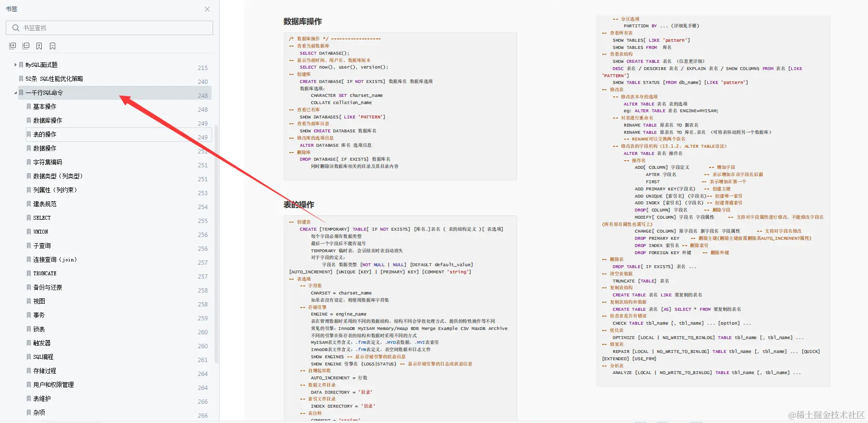Screen dimensions: 868x423
Task: Open the 存储过程 bookmark
Action: (45, 371)
